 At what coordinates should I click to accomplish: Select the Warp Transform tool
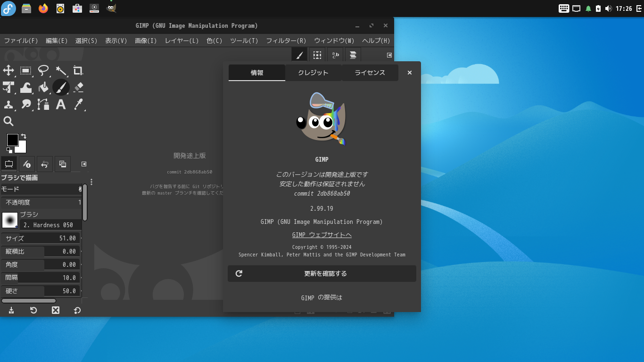26,87
